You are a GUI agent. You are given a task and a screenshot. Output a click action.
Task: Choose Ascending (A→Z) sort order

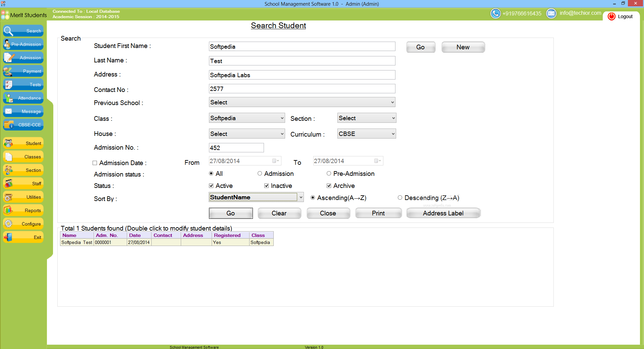313,198
